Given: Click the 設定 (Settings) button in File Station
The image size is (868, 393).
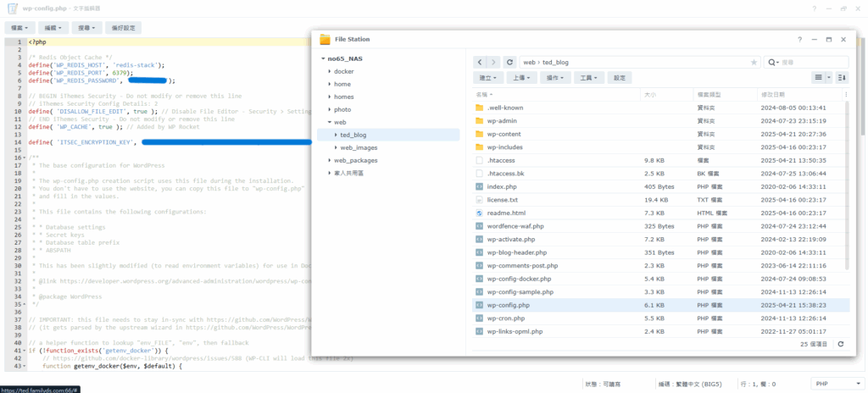Looking at the screenshot, I should (x=620, y=77).
